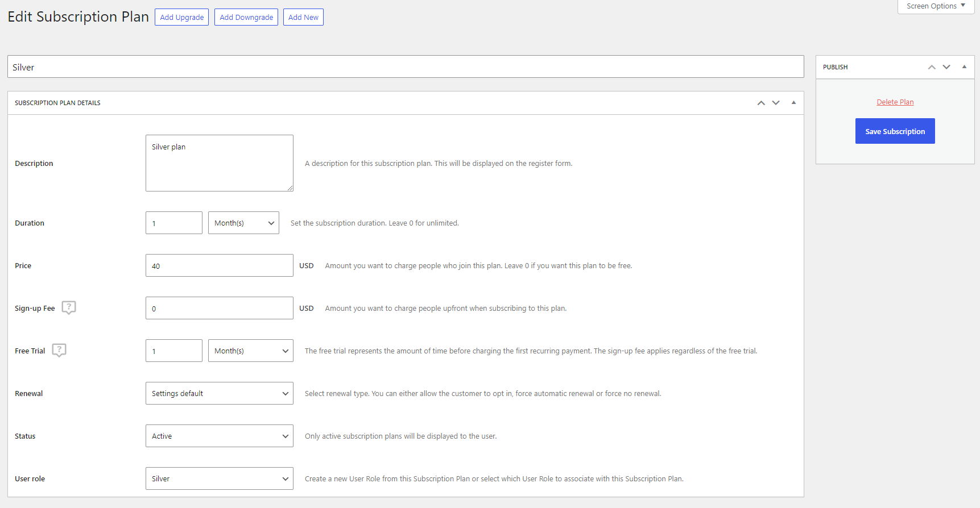Move Publish panel down
The height and width of the screenshot is (508, 980).
point(946,67)
